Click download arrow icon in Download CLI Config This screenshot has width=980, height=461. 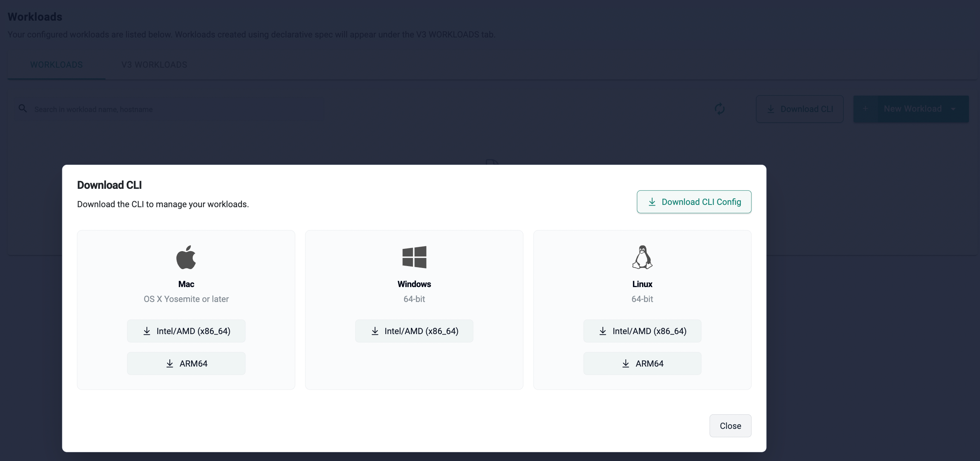(x=652, y=202)
